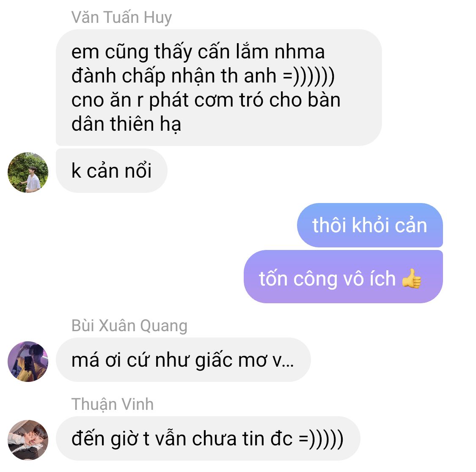Click 'má ơi cứ như giấc mơ' message
The width and height of the screenshot is (476, 472).
pos(183,359)
